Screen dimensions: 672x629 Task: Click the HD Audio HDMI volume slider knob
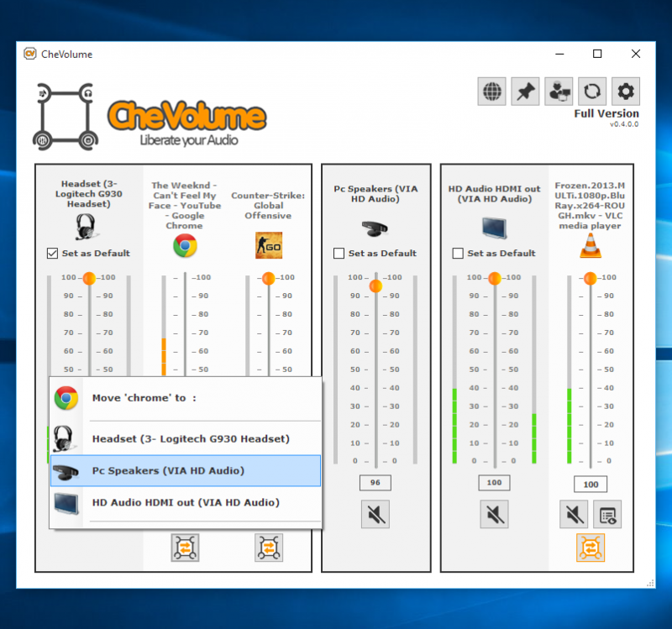495,278
